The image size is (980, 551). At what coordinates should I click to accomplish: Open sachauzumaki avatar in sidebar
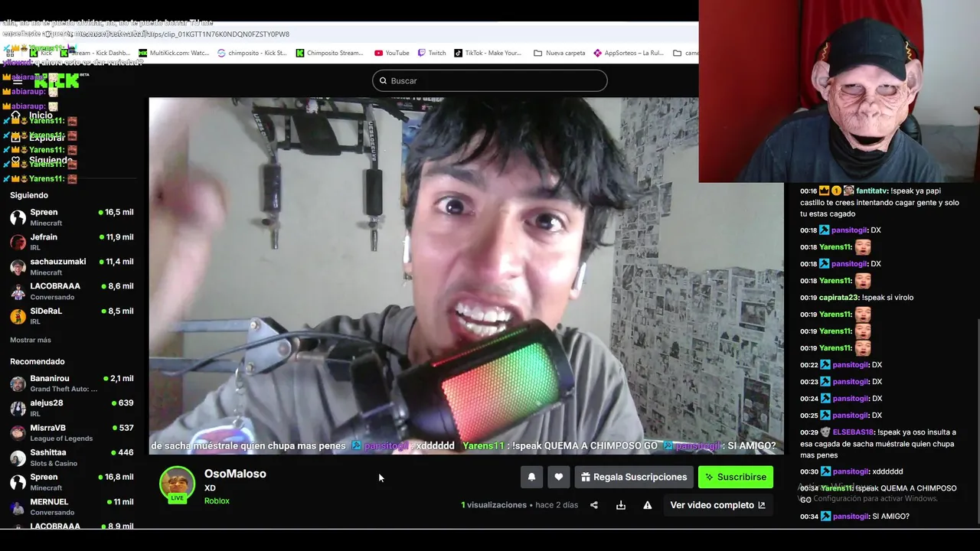[x=18, y=266]
